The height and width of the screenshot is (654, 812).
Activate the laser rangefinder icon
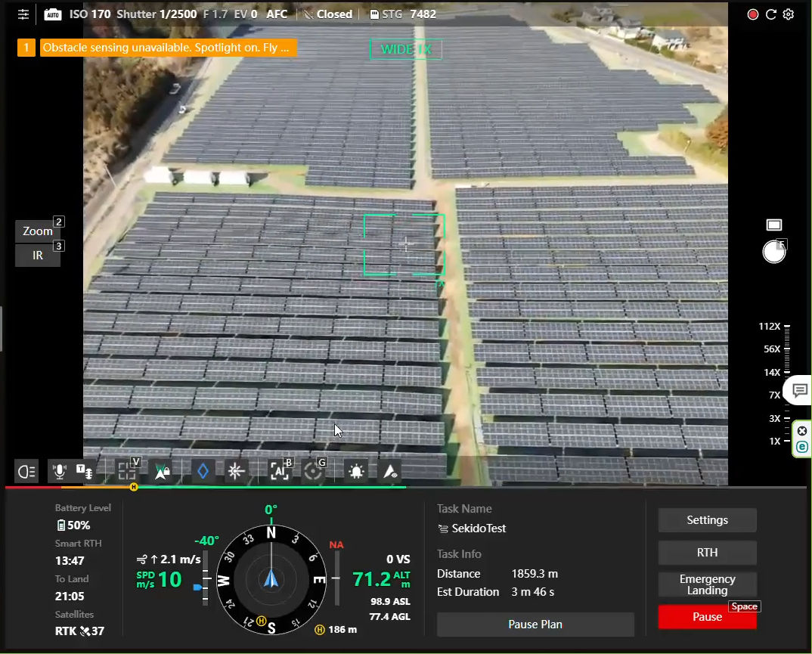(x=237, y=471)
